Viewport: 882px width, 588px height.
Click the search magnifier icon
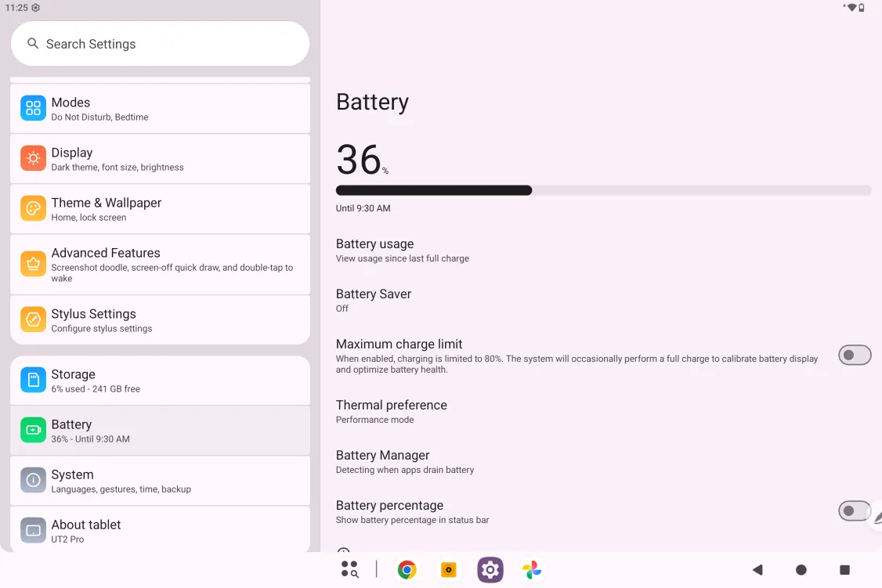click(33, 43)
